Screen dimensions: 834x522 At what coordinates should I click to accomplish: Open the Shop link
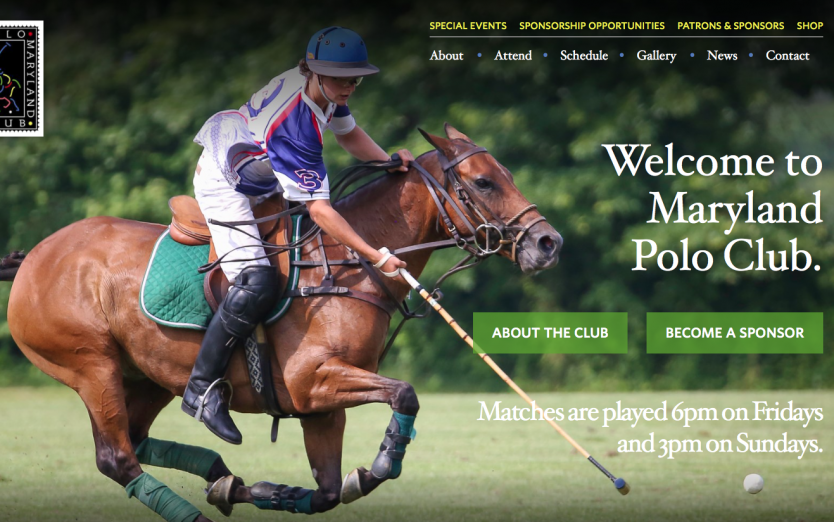[x=810, y=26]
